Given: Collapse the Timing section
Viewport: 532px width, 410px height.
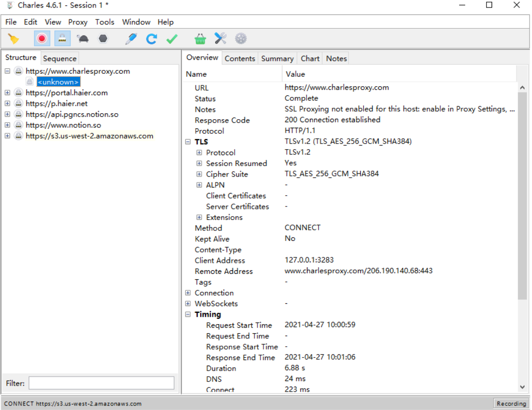Looking at the screenshot, I should coord(188,314).
